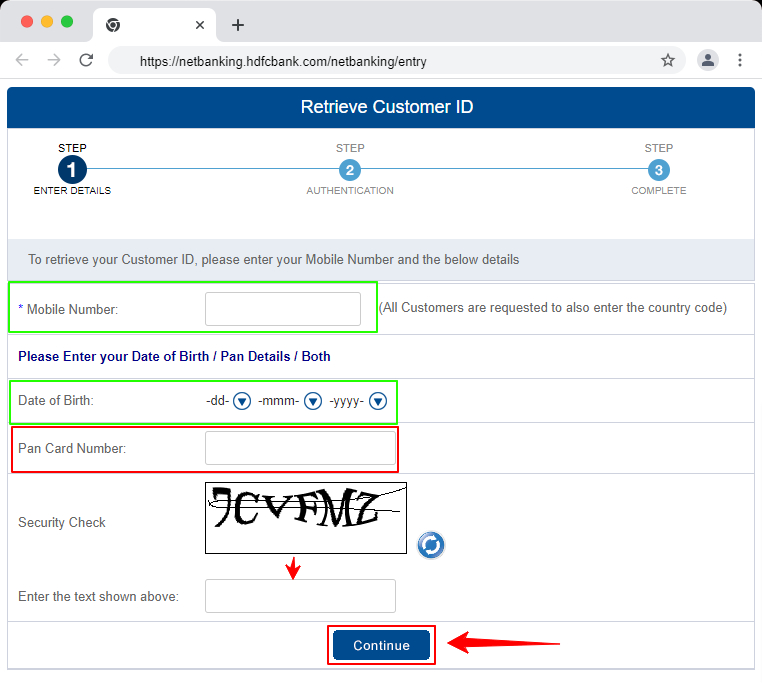Open the day dropdown for Date of Birth
The width and height of the screenshot is (762, 683).
242,401
